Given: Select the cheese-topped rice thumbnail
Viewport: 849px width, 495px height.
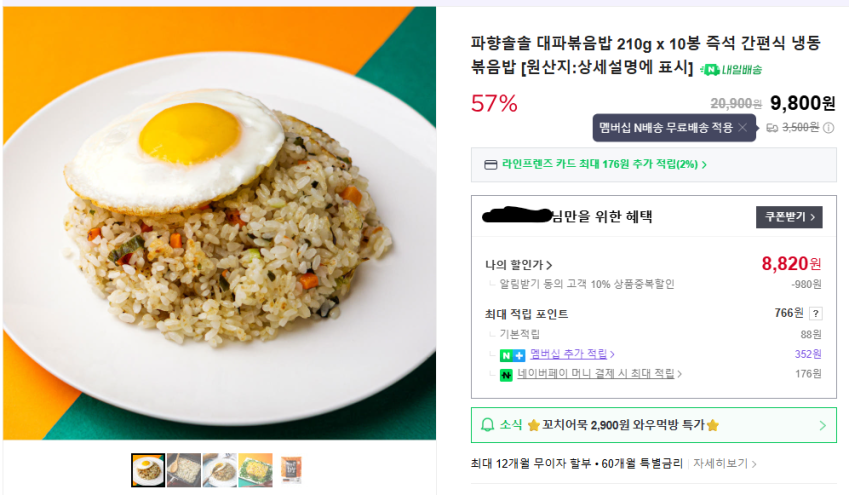Looking at the screenshot, I should point(255,470).
